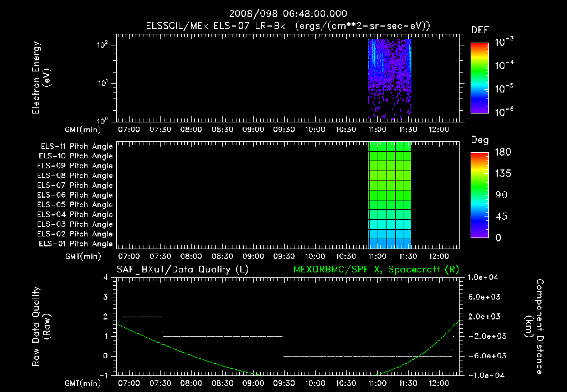Select the ELS-08 Pitch Angle label

tap(75, 176)
